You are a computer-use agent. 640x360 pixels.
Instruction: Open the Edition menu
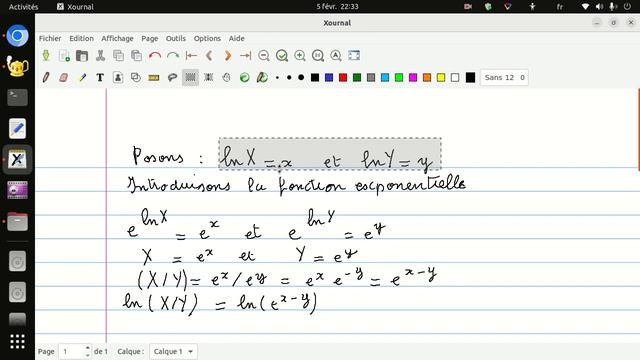81,38
